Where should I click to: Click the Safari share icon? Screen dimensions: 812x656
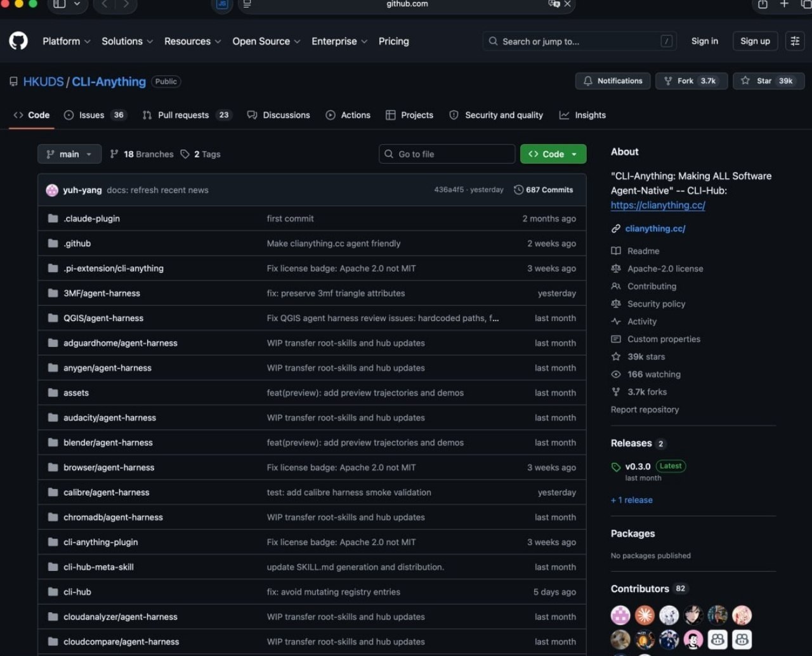(763, 4)
